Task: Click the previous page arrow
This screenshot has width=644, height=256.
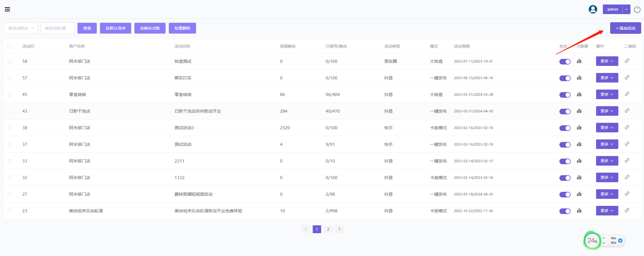Action: (x=306, y=229)
